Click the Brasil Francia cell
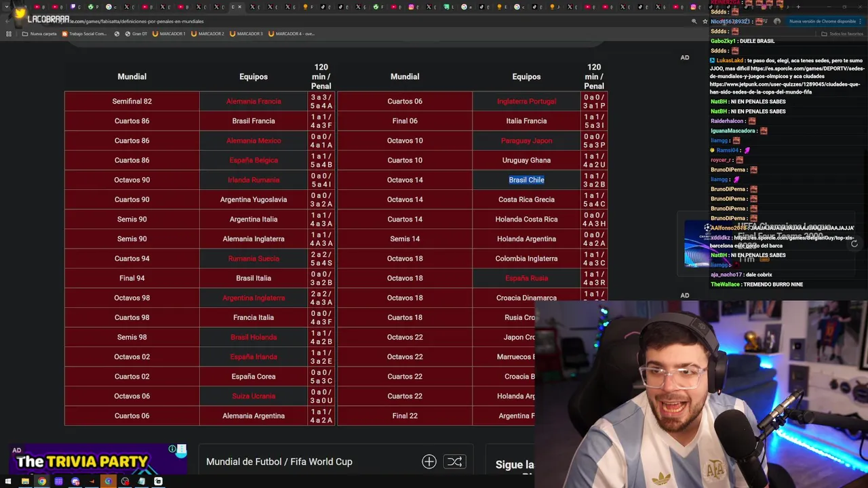Image resolution: width=868 pixels, height=488 pixels. (x=254, y=121)
